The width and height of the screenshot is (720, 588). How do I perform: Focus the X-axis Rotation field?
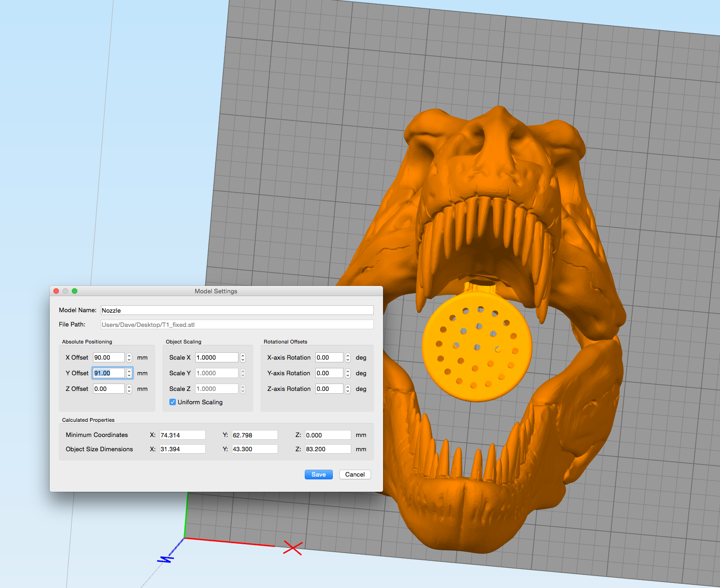click(329, 357)
